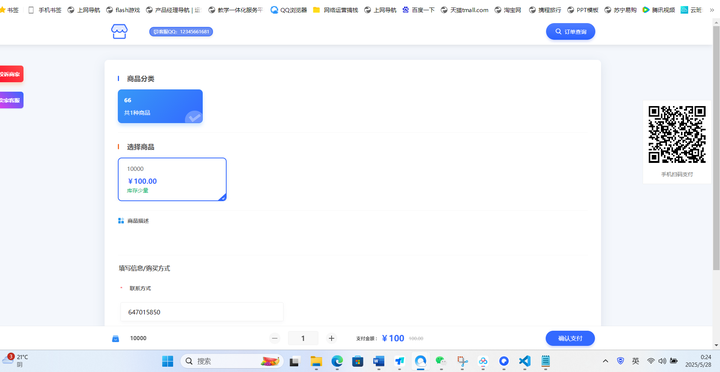Viewport: 720px width, 372px height.
Task: Click the security shield tray icon
Action: (620, 361)
